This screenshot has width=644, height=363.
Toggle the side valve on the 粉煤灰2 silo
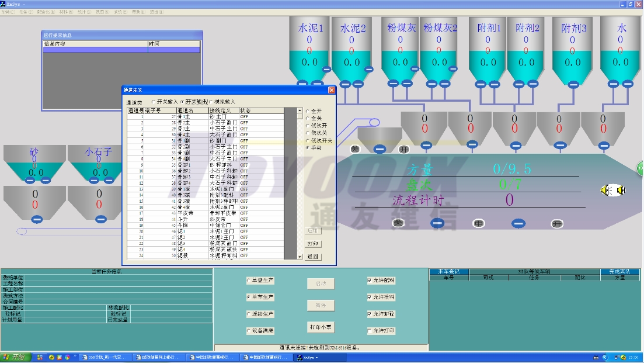453,69
